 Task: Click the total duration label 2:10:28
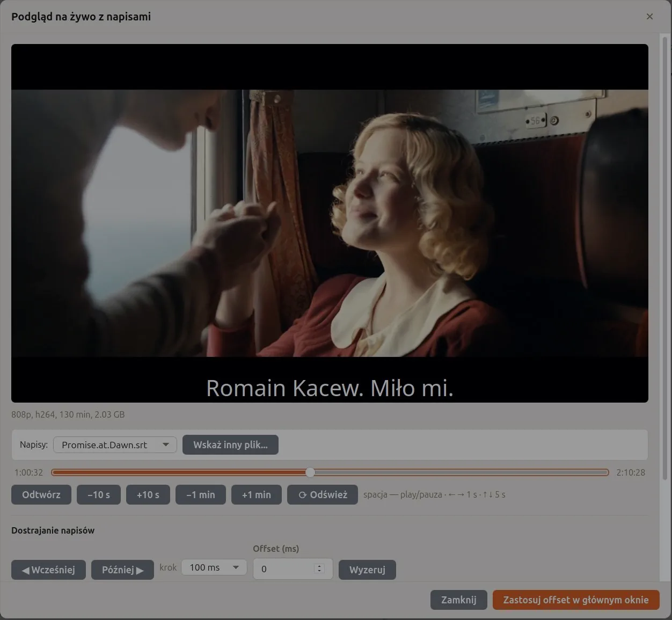[x=631, y=472]
